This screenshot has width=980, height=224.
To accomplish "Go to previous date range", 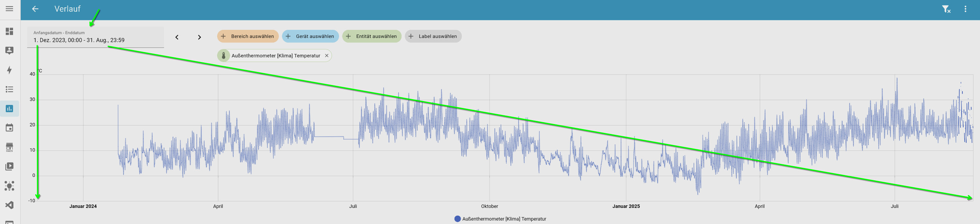I will 177,37.
